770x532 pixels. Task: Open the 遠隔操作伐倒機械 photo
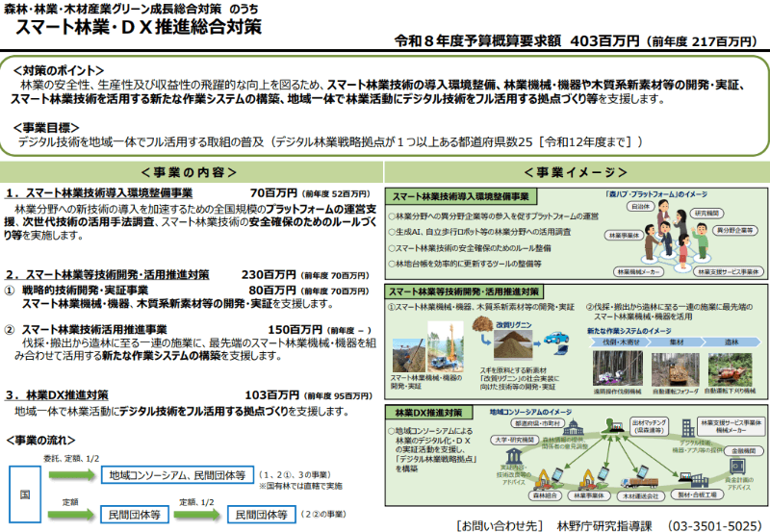tap(619, 367)
